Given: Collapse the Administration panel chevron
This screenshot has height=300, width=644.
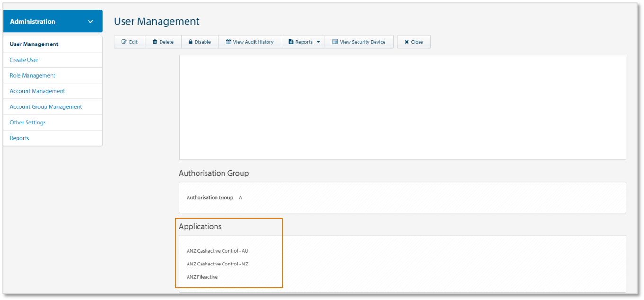Looking at the screenshot, I should (90, 22).
